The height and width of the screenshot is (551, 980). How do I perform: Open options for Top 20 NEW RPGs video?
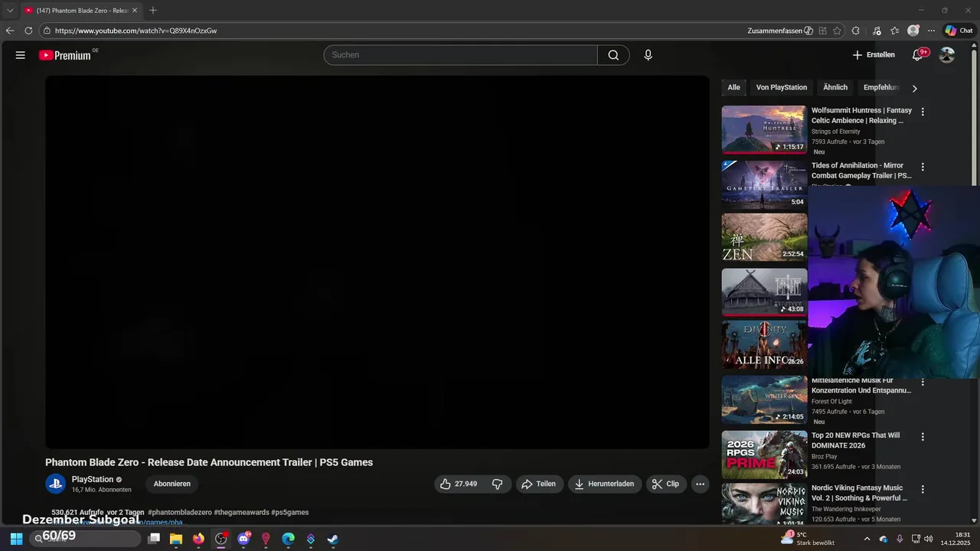(923, 437)
